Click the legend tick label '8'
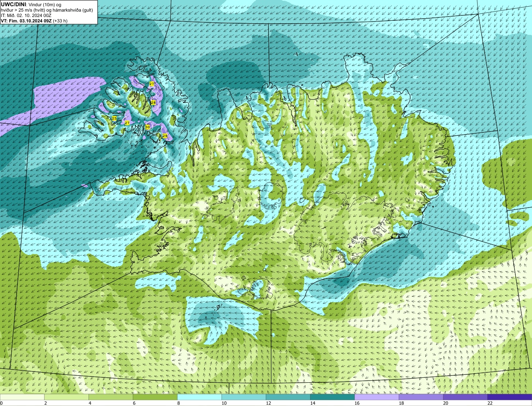The height and width of the screenshot is (406, 532). coord(178,403)
